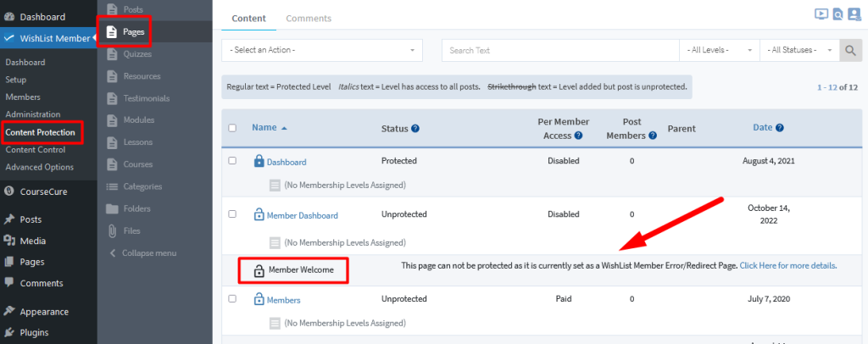Screen dimensions: 868x344
Task: Select Testimonials in the content type submenu
Action: tap(146, 98)
